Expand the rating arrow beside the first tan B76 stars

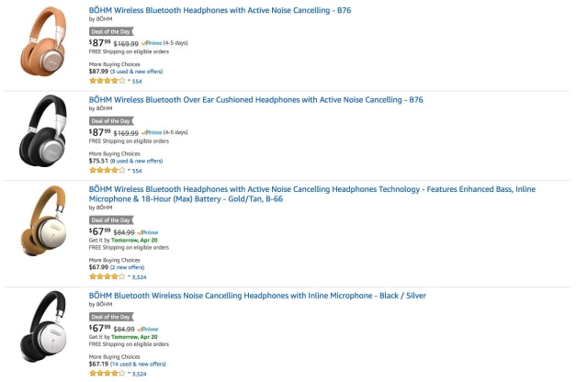pyautogui.click(x=129, y=81)
